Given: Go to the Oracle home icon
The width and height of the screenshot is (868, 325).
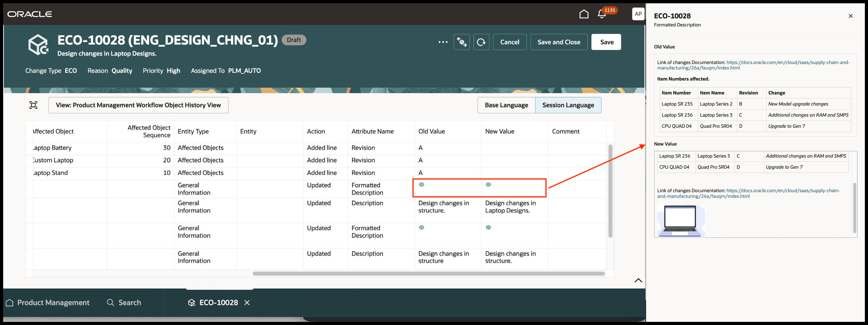Looking at the screenshot, I should 584,14.
